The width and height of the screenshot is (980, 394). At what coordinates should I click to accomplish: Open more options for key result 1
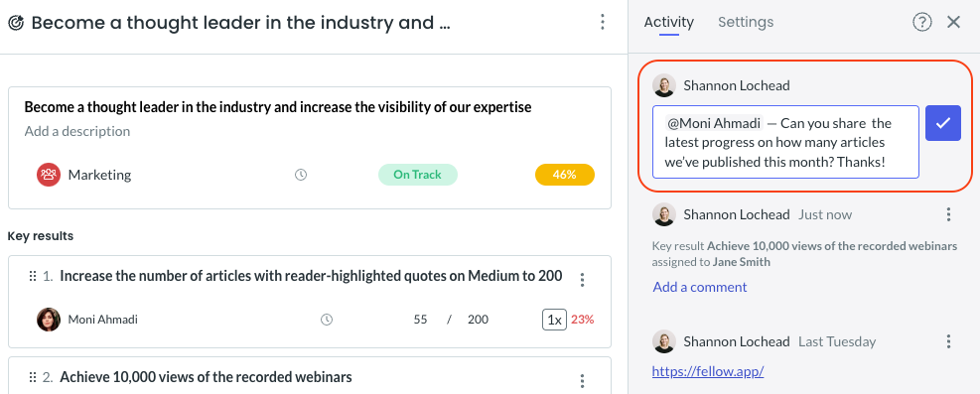tap(582, 280)
